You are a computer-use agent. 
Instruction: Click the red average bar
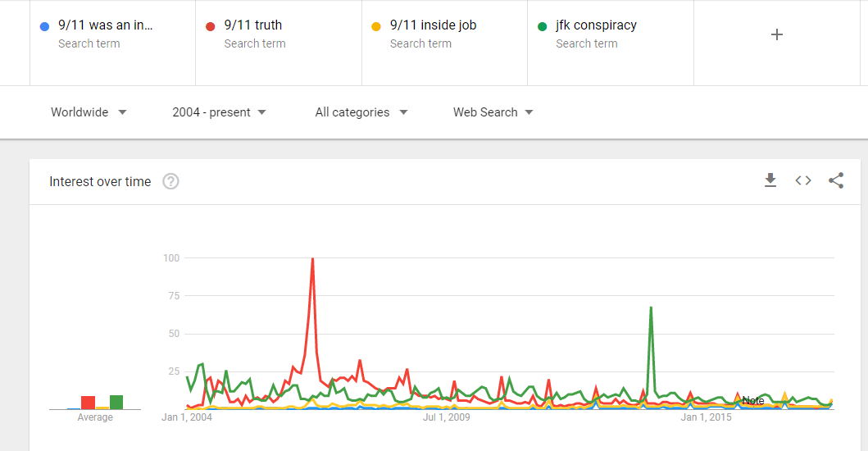coord(88,403)
